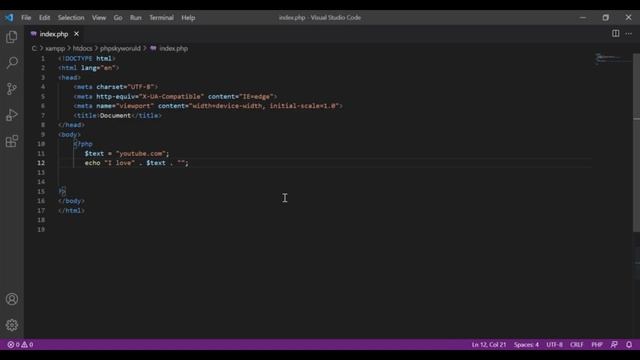Open the File menu
This screenshot has height=360, width=640.
coord(26,18)
